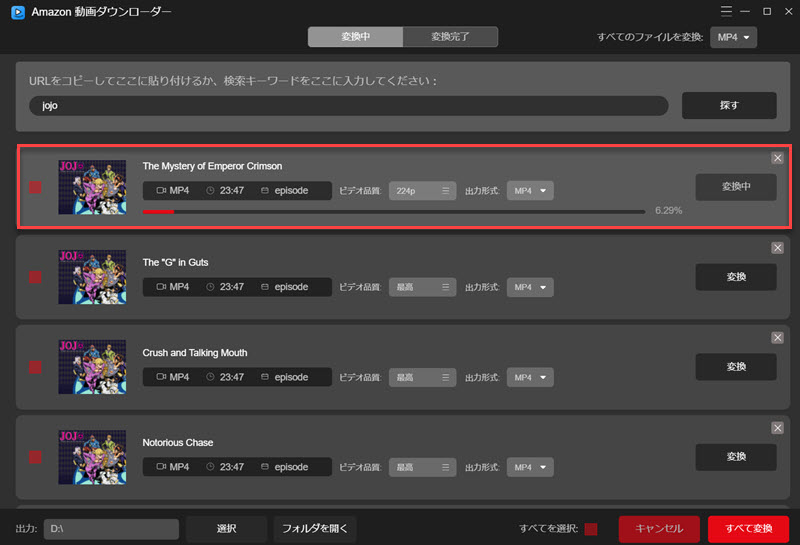Click the title "The Mystery of Emperor Crimson"
This screenshot has height=545, width=800.
tap(212, 166)
